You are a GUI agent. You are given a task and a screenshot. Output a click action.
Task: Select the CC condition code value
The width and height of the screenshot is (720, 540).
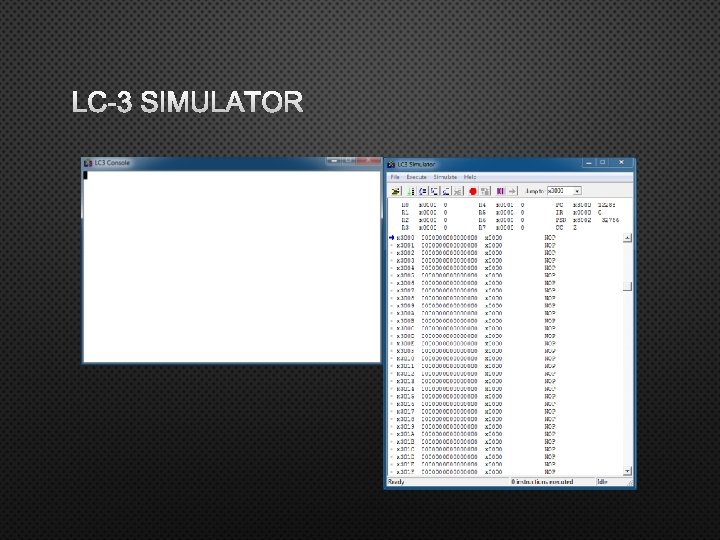575,227
